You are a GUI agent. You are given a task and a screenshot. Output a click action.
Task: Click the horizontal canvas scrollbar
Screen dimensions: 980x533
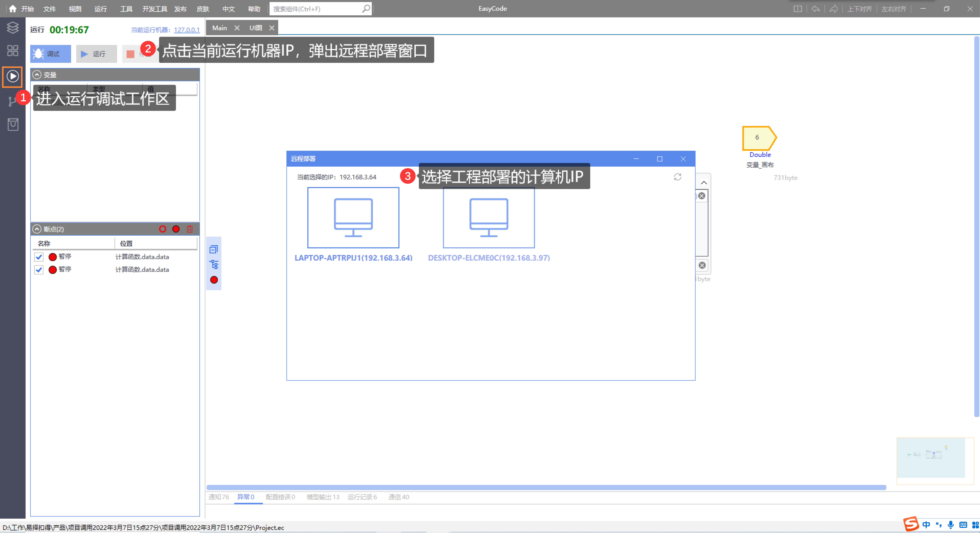[x=546, y=487]
